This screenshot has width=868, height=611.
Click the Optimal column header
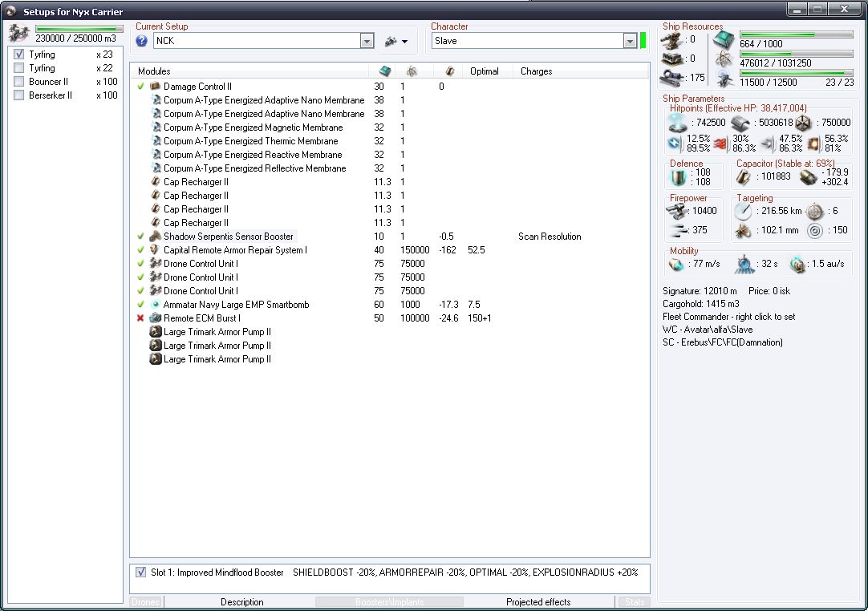pyautogui.click(x=485, y=71)
